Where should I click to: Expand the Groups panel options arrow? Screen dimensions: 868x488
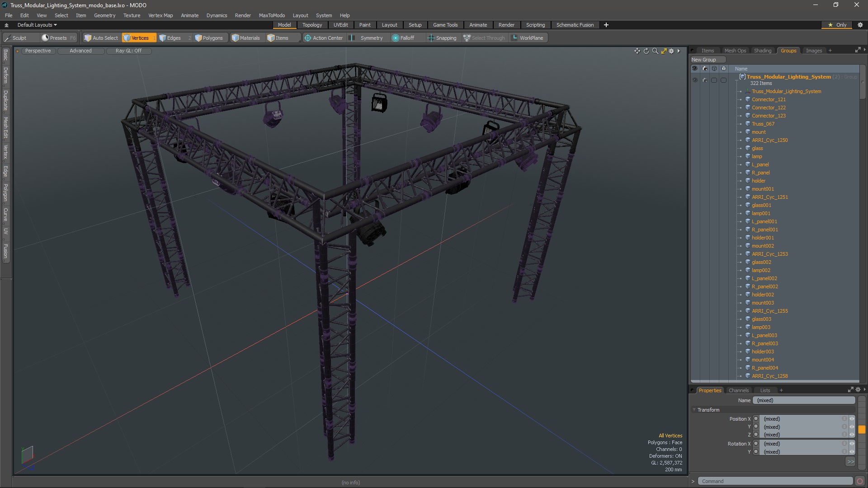coord(864,50)
